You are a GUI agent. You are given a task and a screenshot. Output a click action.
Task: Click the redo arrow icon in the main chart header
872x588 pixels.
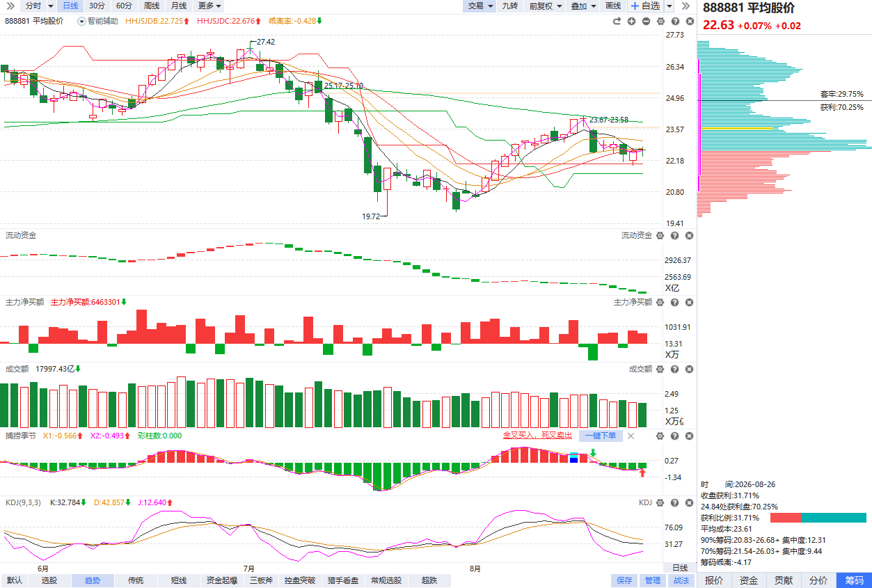[x=617, y=21]
